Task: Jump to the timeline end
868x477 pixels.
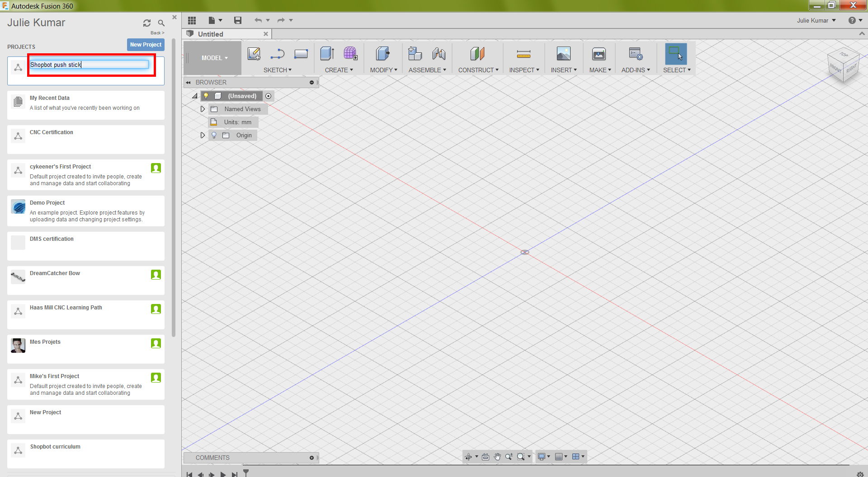Action: pos(234,474)
